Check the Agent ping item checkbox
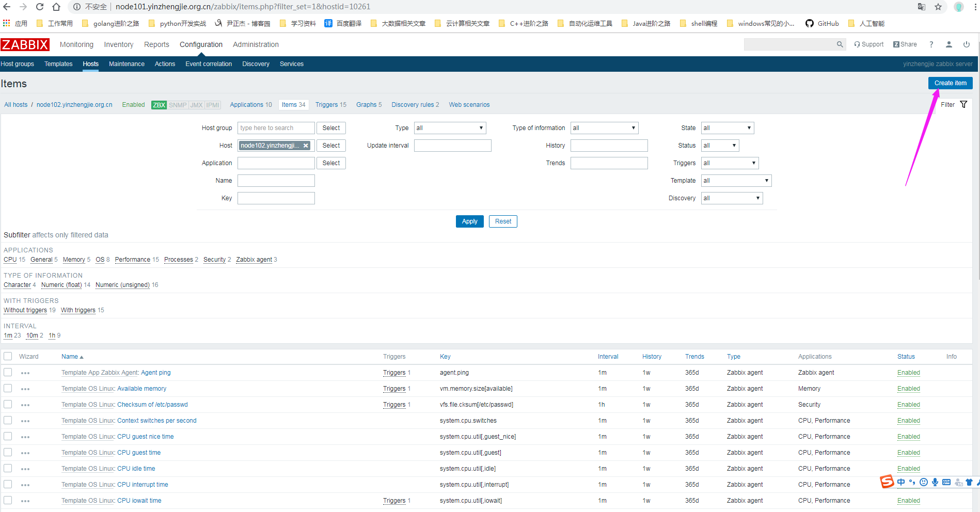Screen dimensions: 980x512 [x=8, y=372]
